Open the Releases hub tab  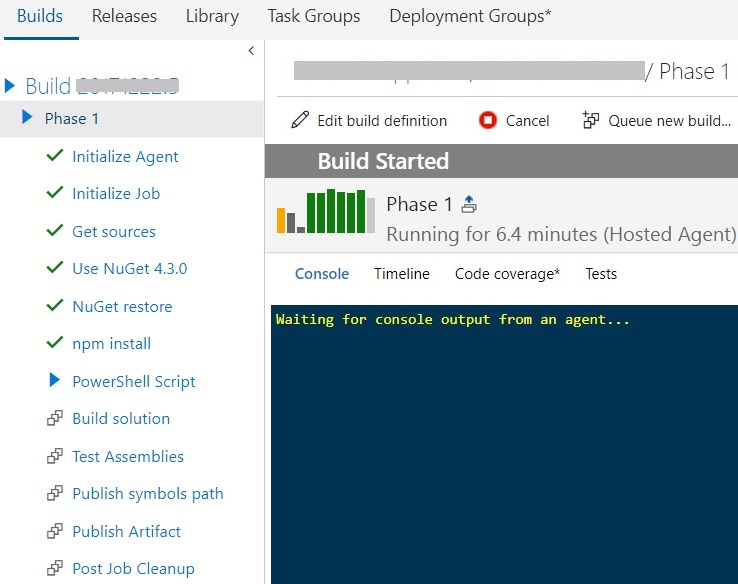(x=124, y=16)
